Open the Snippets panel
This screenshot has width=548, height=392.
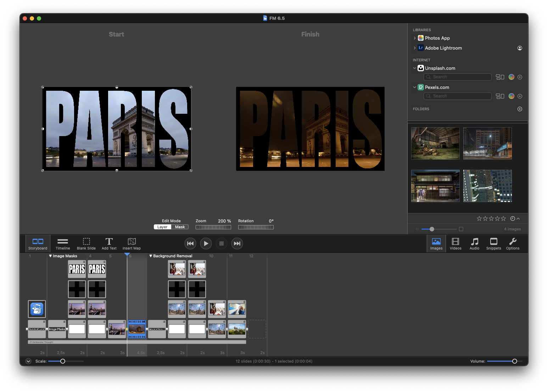coord(493,243)
